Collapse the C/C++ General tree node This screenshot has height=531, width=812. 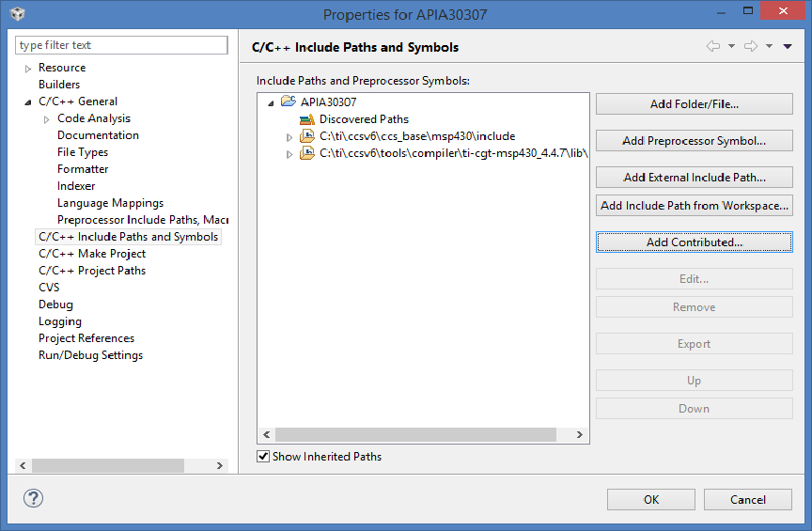point(28,102)
